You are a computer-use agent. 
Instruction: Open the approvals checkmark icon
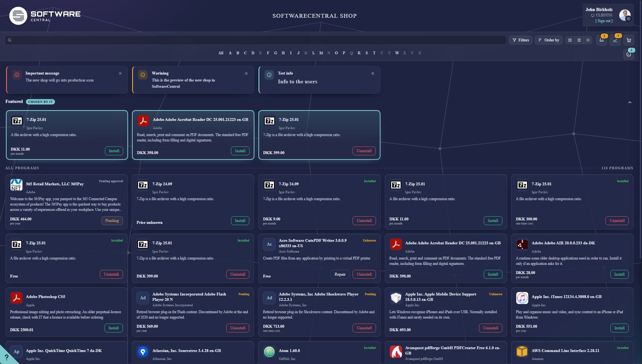pyautogui.click(x=615, y=40)
